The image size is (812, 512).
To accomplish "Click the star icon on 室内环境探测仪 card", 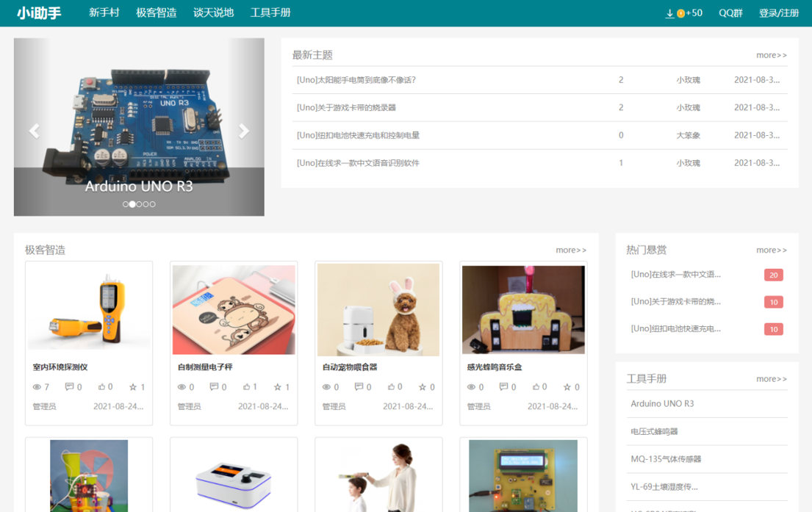I will point(133,387).
